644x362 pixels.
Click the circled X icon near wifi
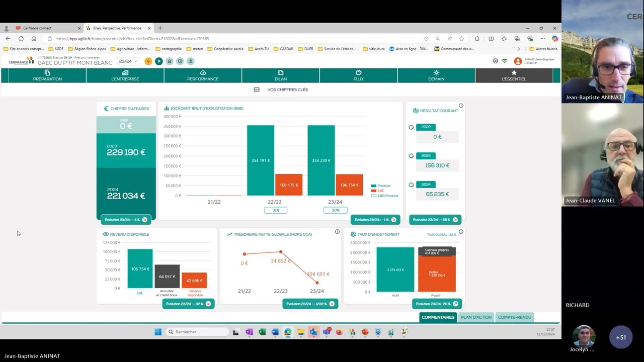[x=496, y=61]
